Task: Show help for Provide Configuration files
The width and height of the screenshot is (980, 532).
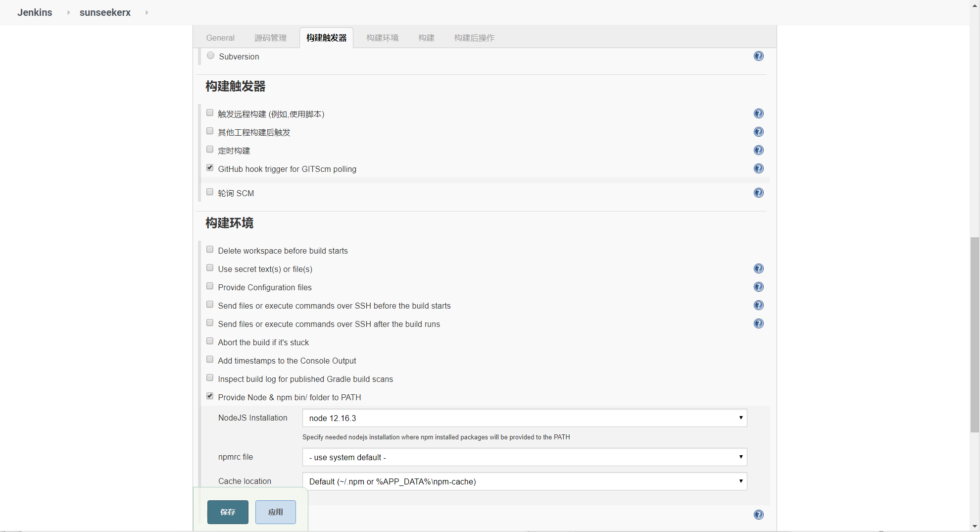Action: pos(758,287)
